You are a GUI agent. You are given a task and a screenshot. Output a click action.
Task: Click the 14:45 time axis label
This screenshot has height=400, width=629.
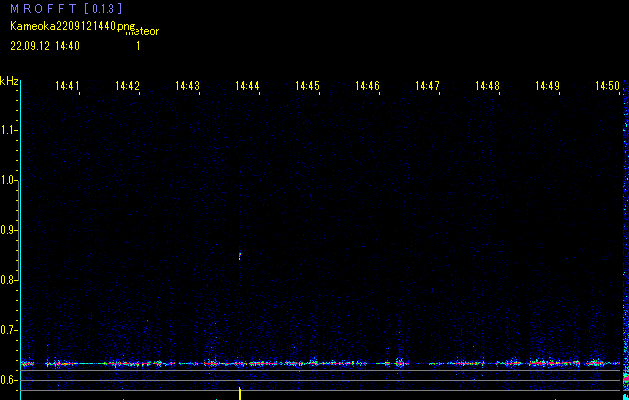[307, 86]
